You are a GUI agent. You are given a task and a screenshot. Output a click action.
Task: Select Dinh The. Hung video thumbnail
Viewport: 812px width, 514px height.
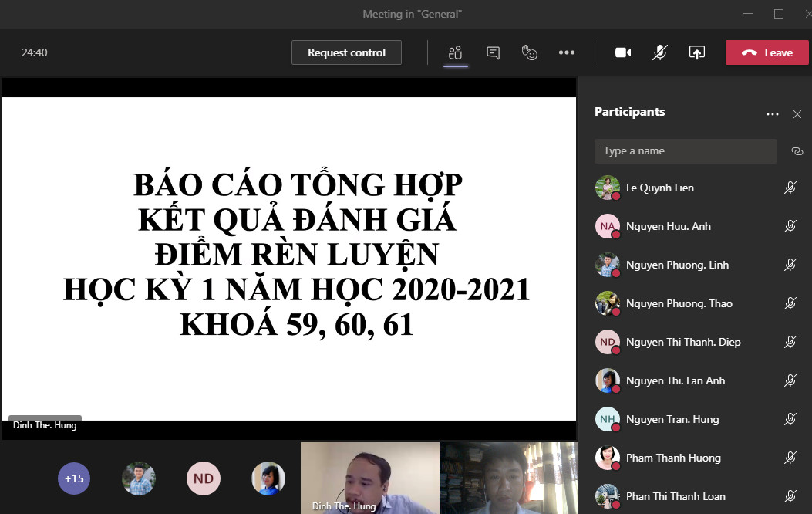(x=369, y=477)
